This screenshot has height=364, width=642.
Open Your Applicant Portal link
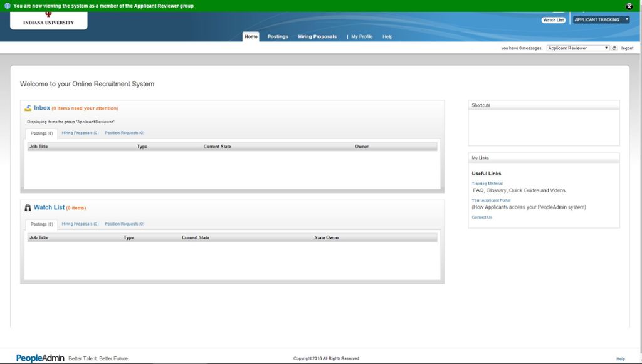(x=491, y=200)
